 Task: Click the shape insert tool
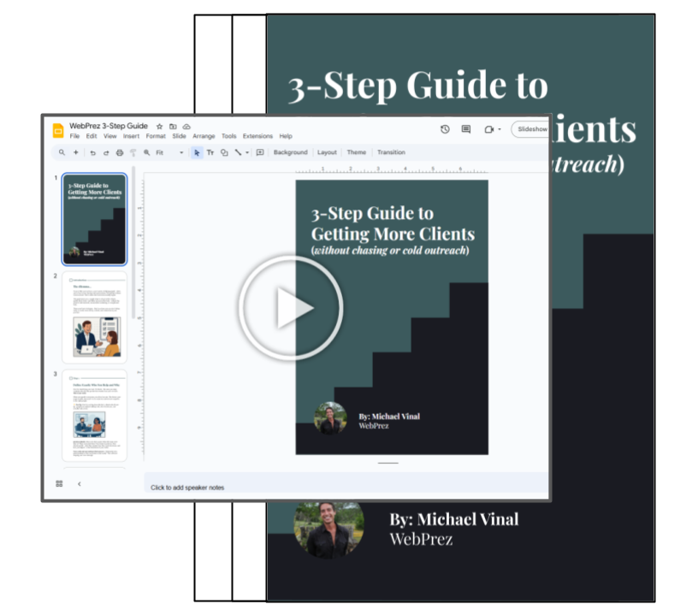[x=224, y=153]
